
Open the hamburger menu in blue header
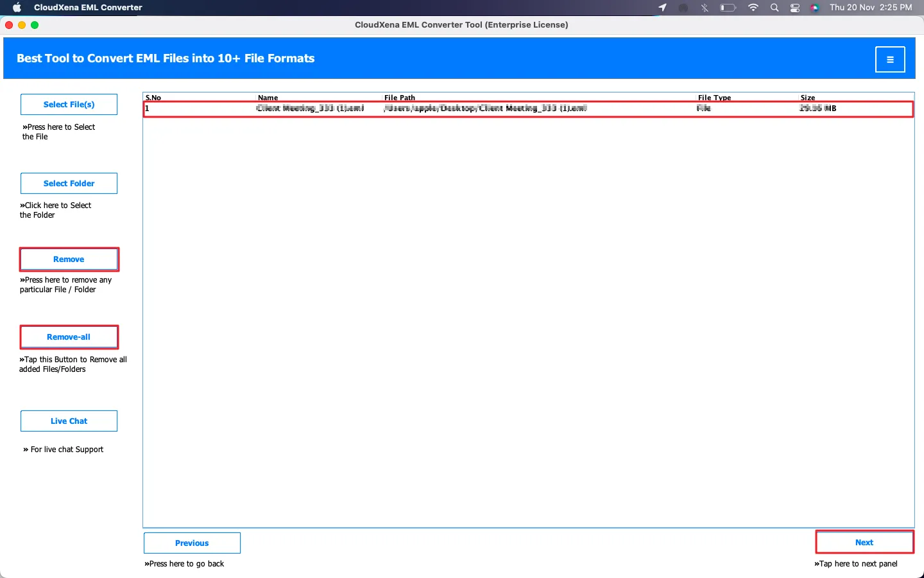click(x=890, y=60)
